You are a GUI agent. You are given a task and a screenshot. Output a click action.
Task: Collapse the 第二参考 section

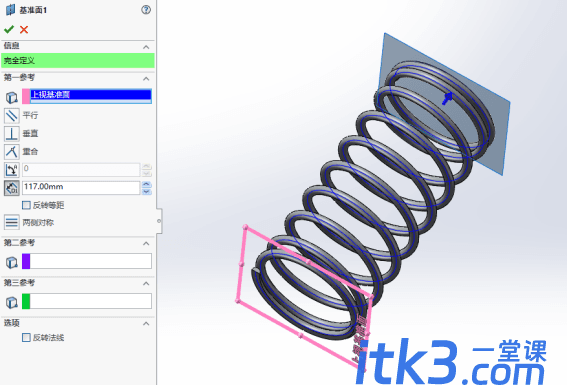tap(146, 243)
